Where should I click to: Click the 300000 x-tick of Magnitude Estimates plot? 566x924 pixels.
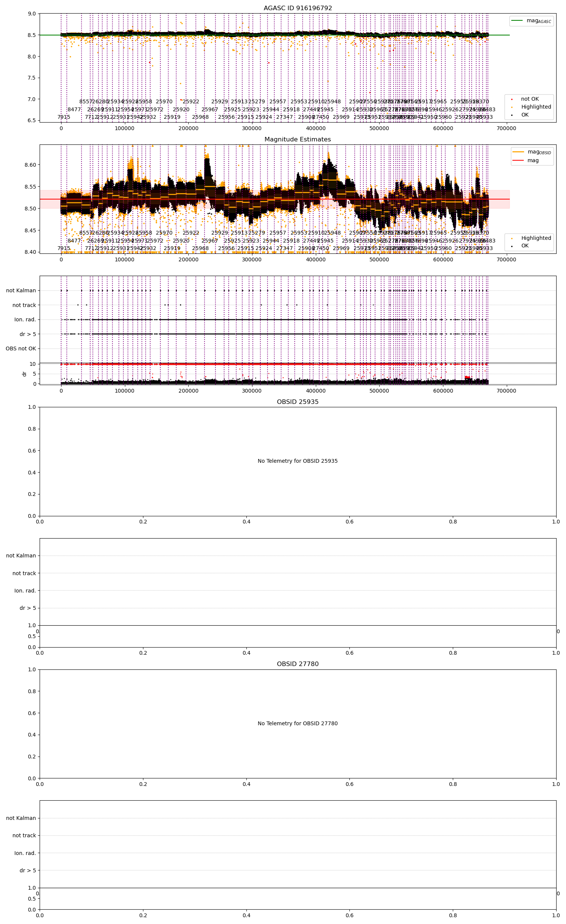point(252,259)
